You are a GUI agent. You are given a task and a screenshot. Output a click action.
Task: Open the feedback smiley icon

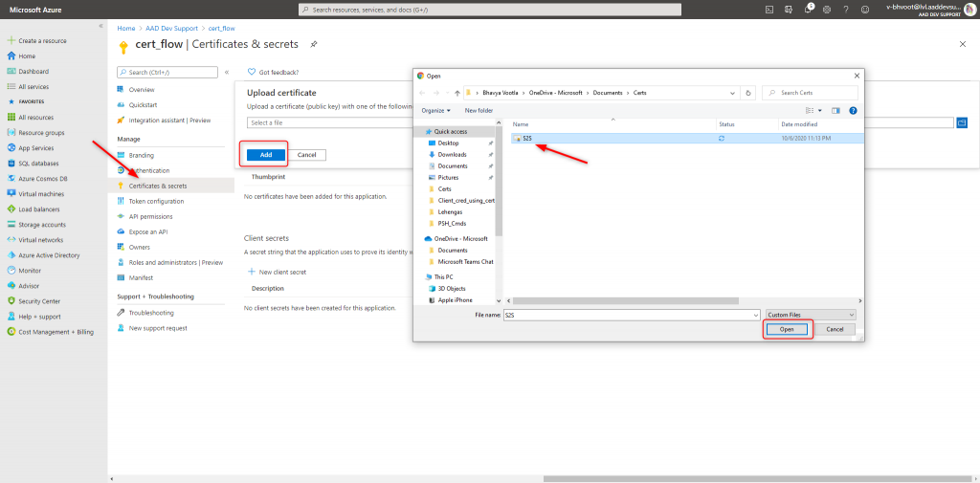(x=865, y=10)
